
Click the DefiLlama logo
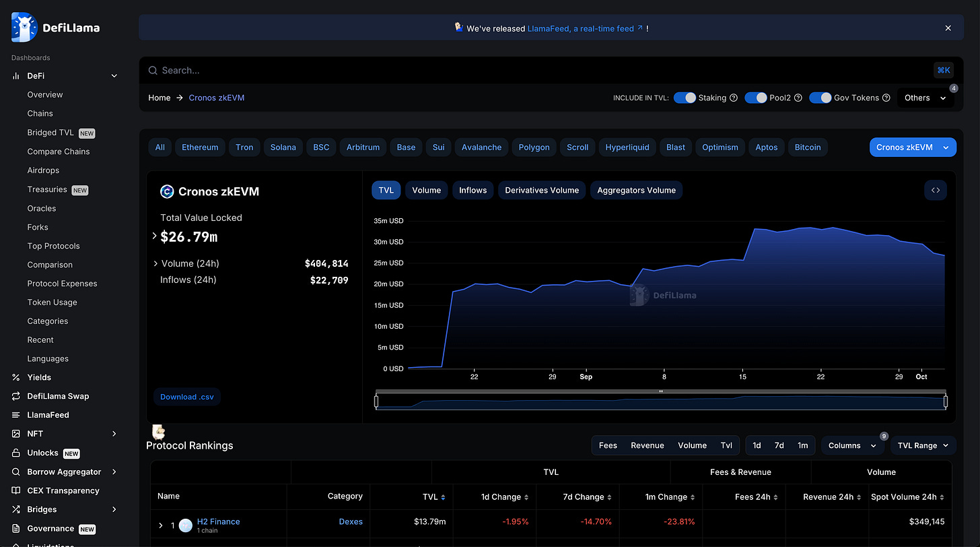pos(56,27)
